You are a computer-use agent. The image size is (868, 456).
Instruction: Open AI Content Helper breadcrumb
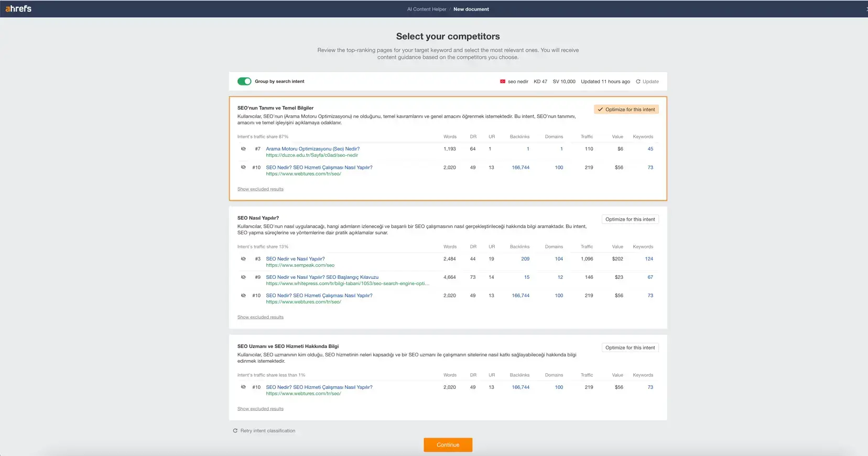tap(427, 9)
